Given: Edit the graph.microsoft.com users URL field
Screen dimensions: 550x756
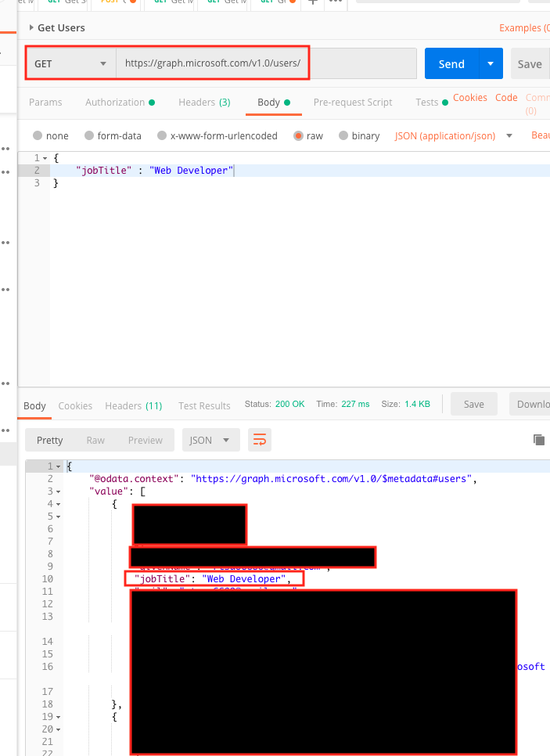Looking at the screenshot, I should (266, 63).
